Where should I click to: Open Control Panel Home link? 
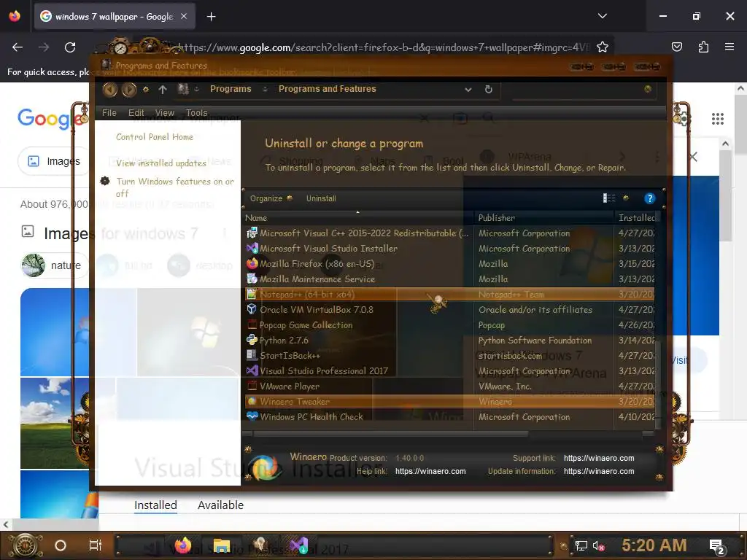pyautogui.click(x=155, y=137)
